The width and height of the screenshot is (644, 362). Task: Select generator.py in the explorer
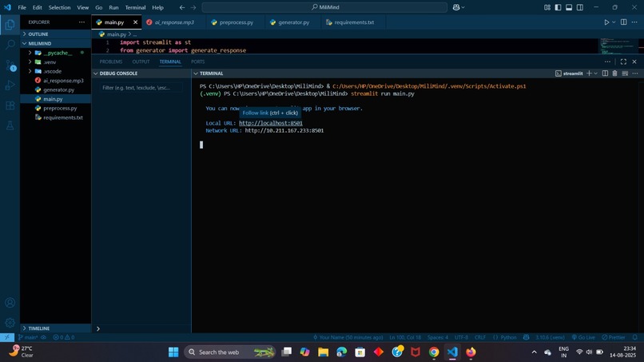point(59,90)
